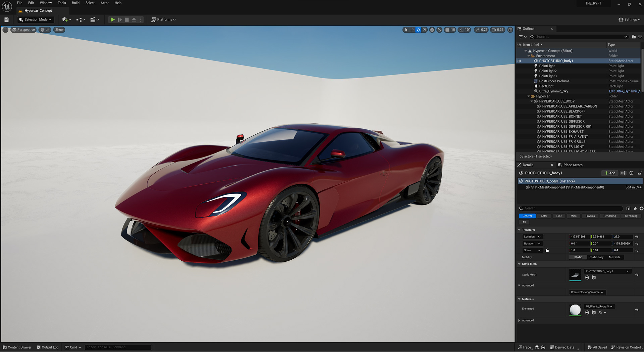Open the Content Drawer
Screen dimensions: 644x352
(17, 347)
